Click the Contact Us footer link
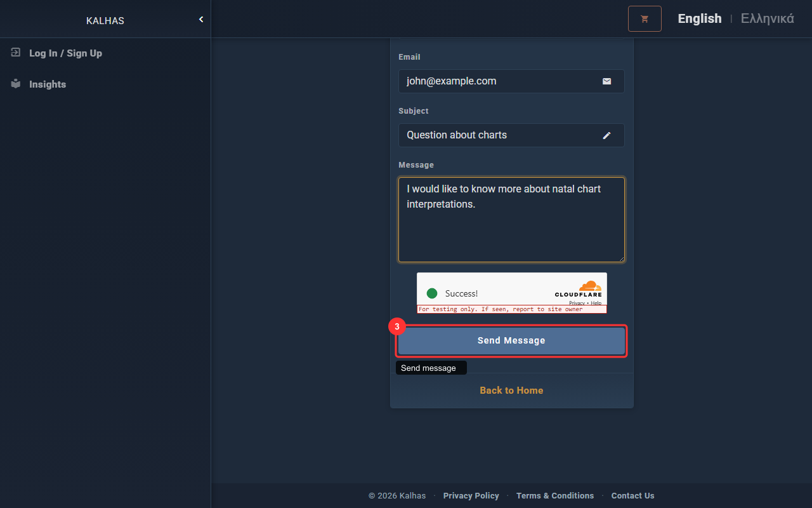This screenshot has width=812, height=508. pos(632,496)
